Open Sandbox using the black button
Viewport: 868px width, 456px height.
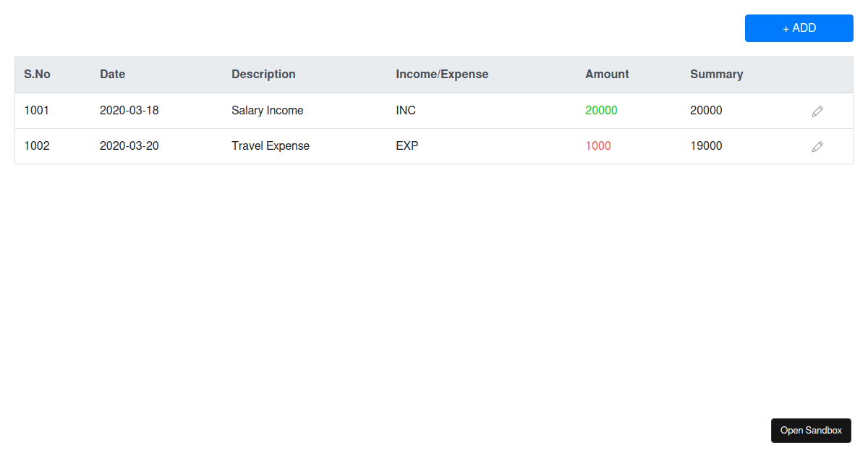point(811,431)
